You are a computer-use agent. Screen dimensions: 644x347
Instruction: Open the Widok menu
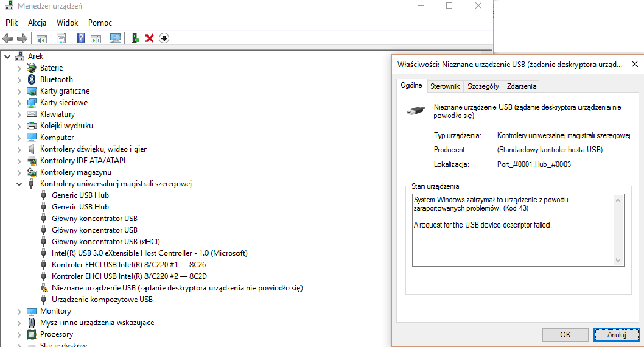click(67, 23)
